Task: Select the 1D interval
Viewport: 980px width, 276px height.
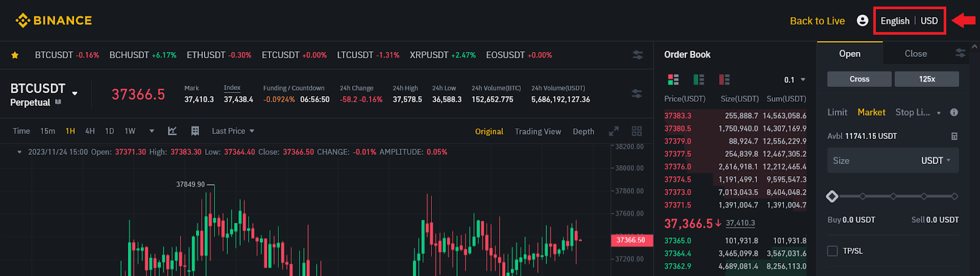Action: pyautogui.click(x=110, y=131)
